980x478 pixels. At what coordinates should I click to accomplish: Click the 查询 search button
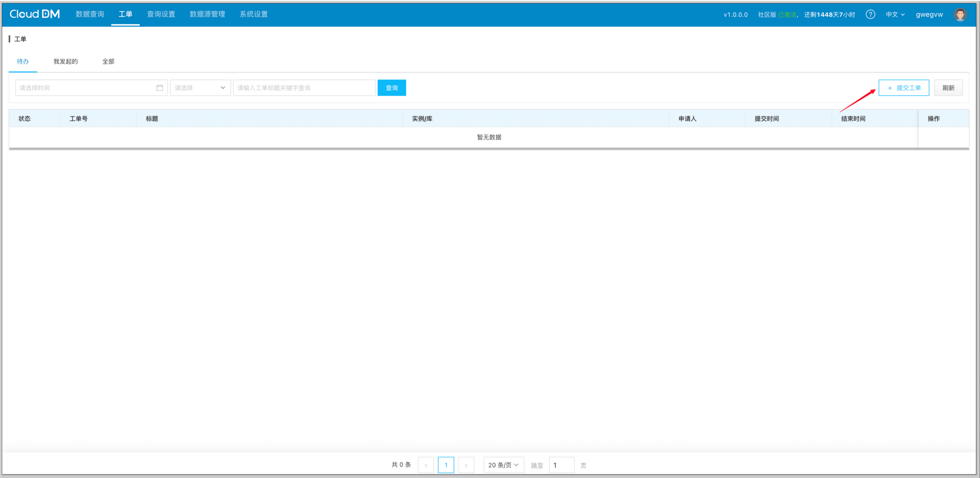pyautogui.click(x=392, y=88)
